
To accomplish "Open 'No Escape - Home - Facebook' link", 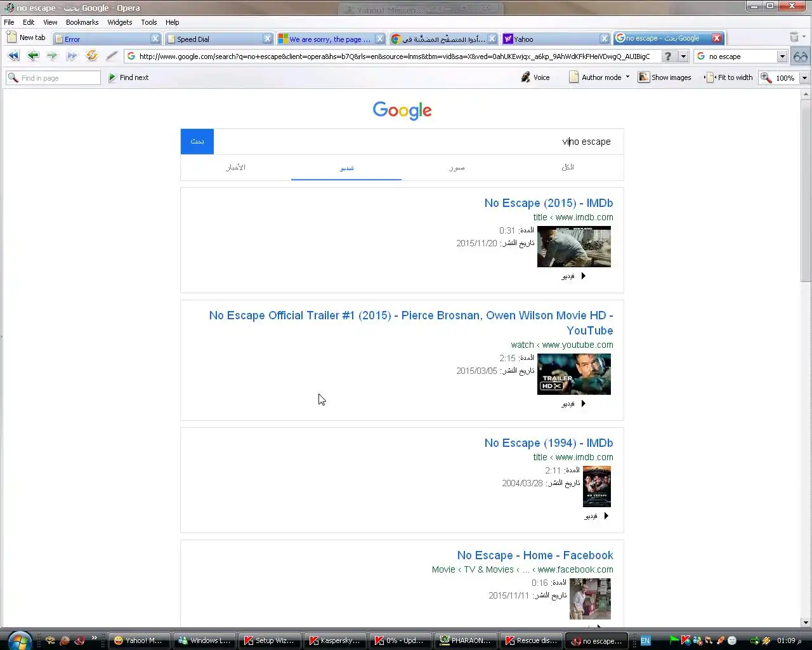I will [x=535, y=555].
